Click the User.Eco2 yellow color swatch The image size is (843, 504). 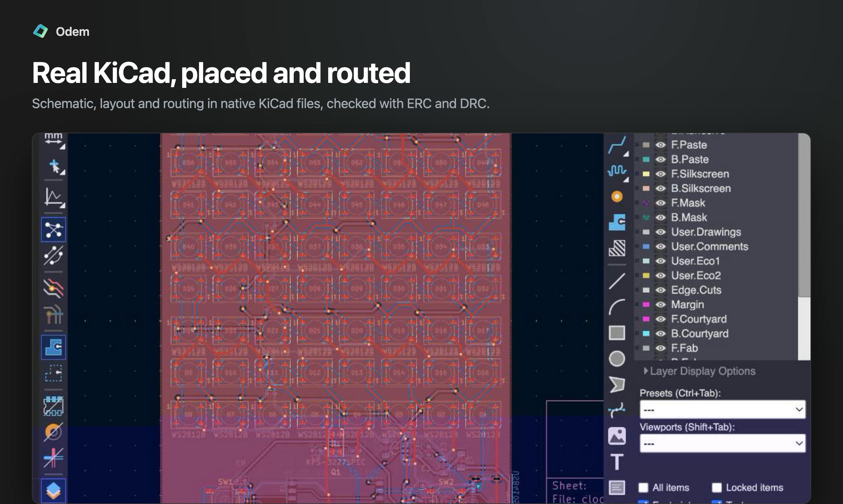coord(646,276)
